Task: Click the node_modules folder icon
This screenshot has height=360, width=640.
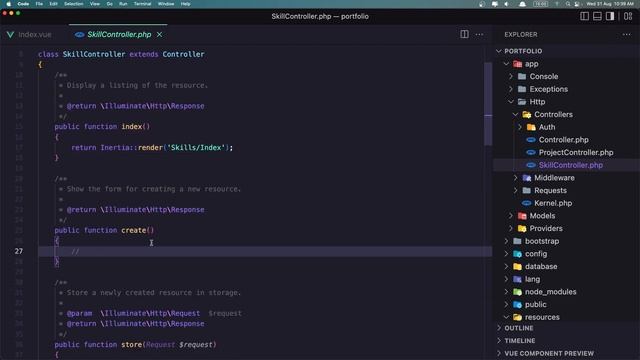Action: pos(518,292)
